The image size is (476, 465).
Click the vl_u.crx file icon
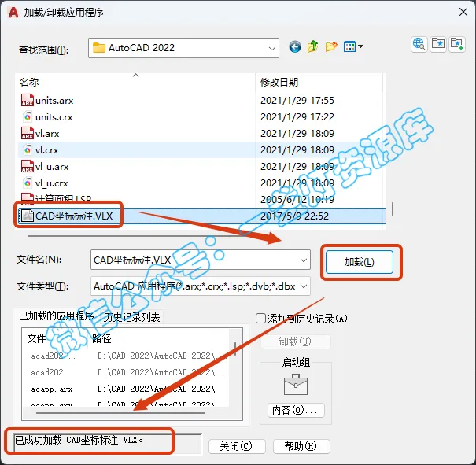click(x=28, y=183)
